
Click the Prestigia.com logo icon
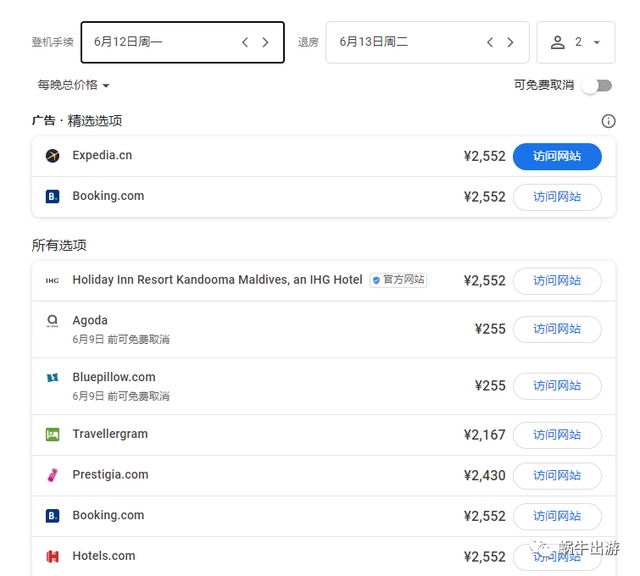(x=52, y=475)
